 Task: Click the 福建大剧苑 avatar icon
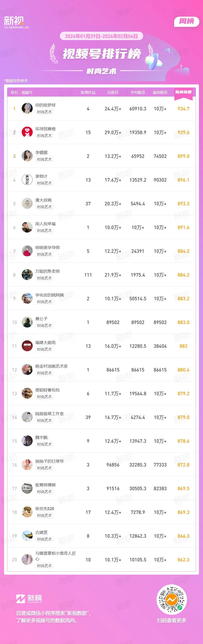coord(27,346)
